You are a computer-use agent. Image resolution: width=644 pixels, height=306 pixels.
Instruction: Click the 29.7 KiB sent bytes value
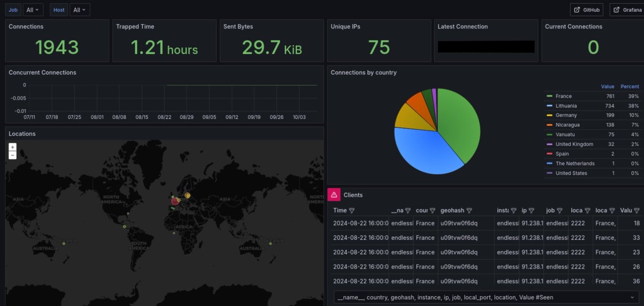[x=272, y=47]
